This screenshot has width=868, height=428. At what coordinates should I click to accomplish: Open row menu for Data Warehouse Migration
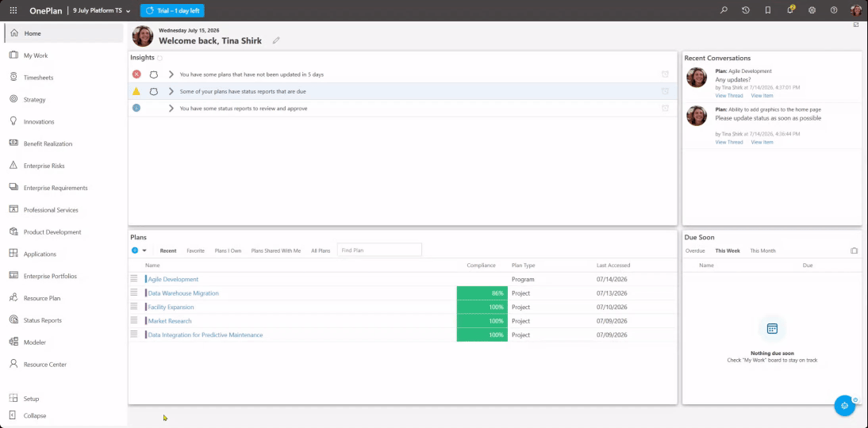point(134,292)
